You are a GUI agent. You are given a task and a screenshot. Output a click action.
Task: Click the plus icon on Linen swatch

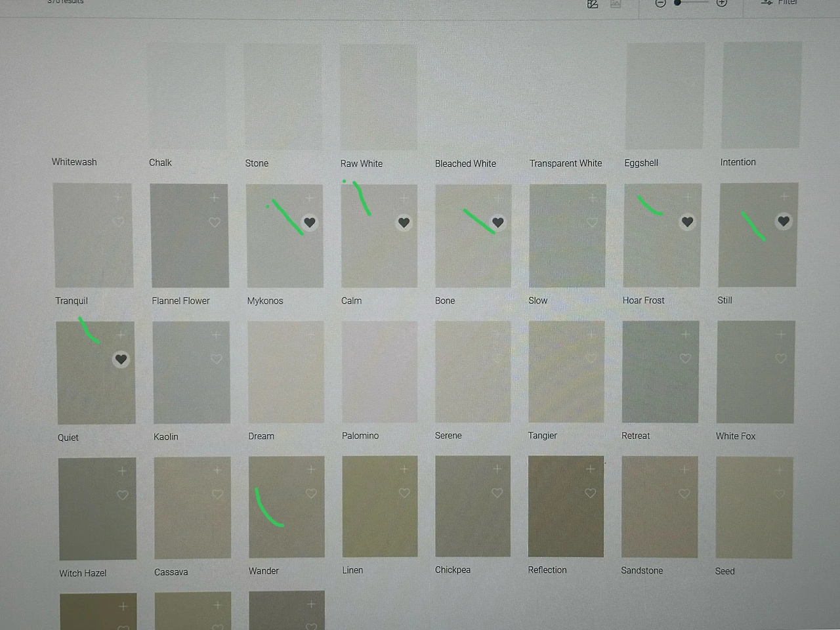(x=404, y=469)
